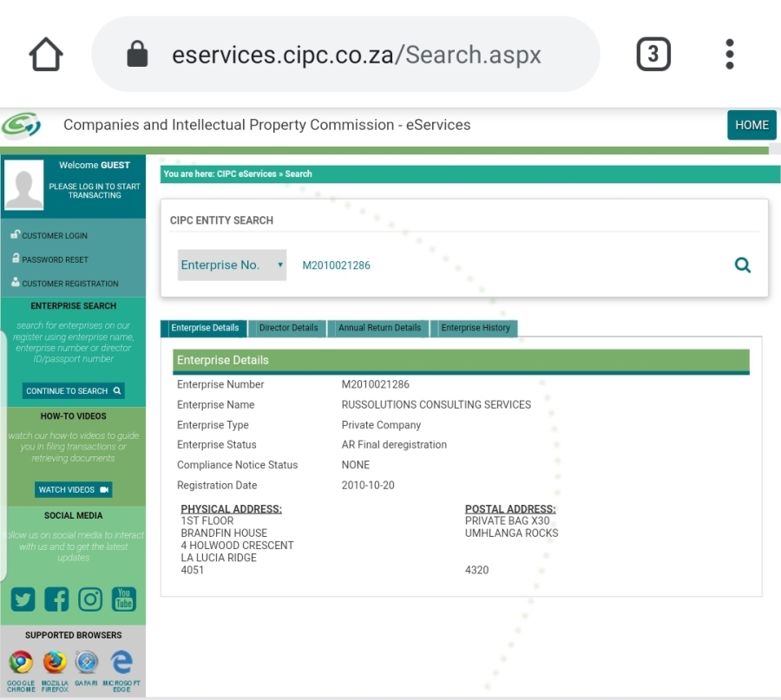This screenshot has height=700, width=781.
Task: Open the Customer Login link
Action: click(54, 236)
